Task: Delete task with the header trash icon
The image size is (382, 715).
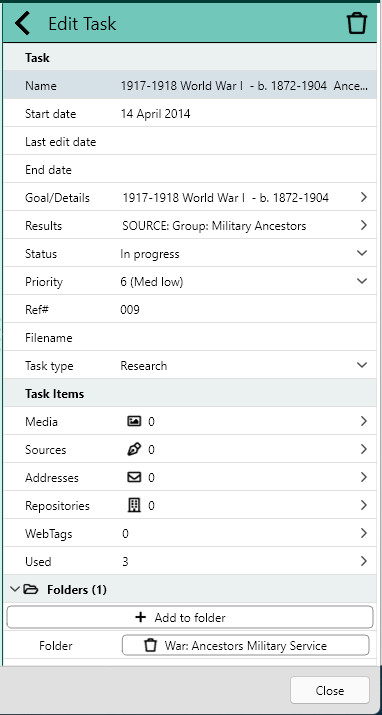Action: click(357, 23)
